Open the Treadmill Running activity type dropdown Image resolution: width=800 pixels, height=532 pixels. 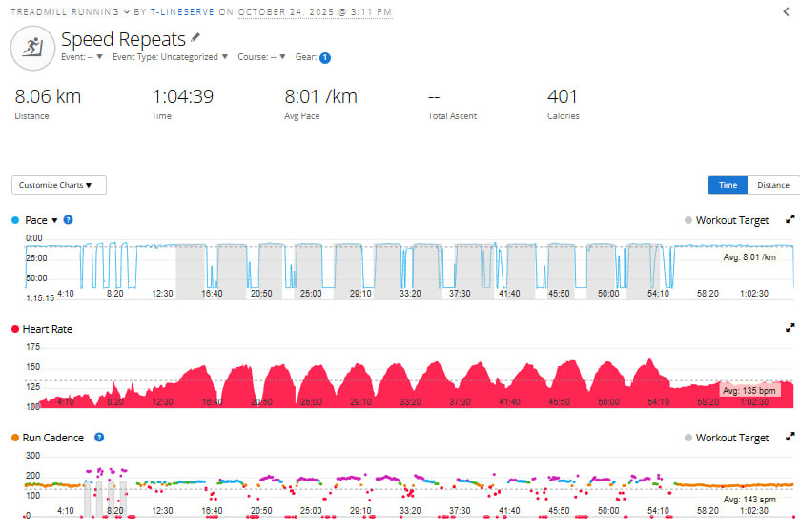pos(71,11)
